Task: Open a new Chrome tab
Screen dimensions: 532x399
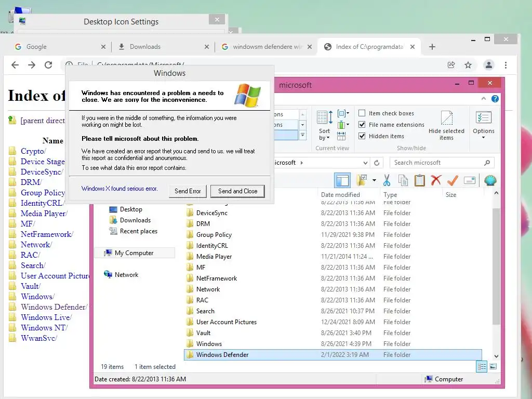Action: pos(432,47)
